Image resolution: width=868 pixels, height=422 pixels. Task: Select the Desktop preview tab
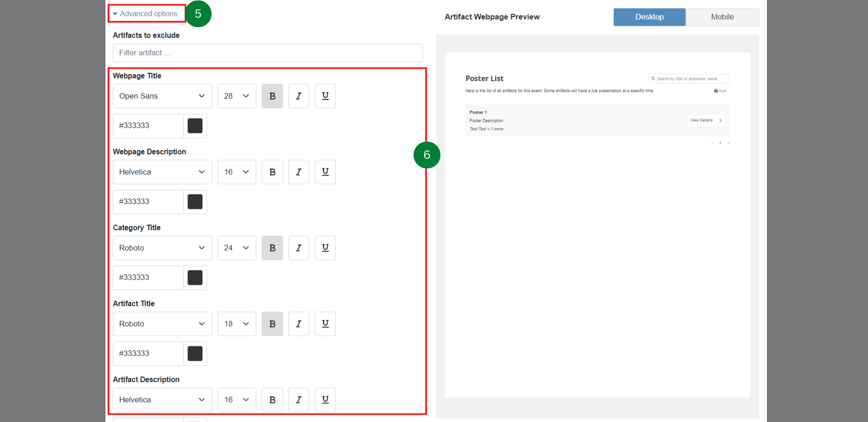pos(649,17)
